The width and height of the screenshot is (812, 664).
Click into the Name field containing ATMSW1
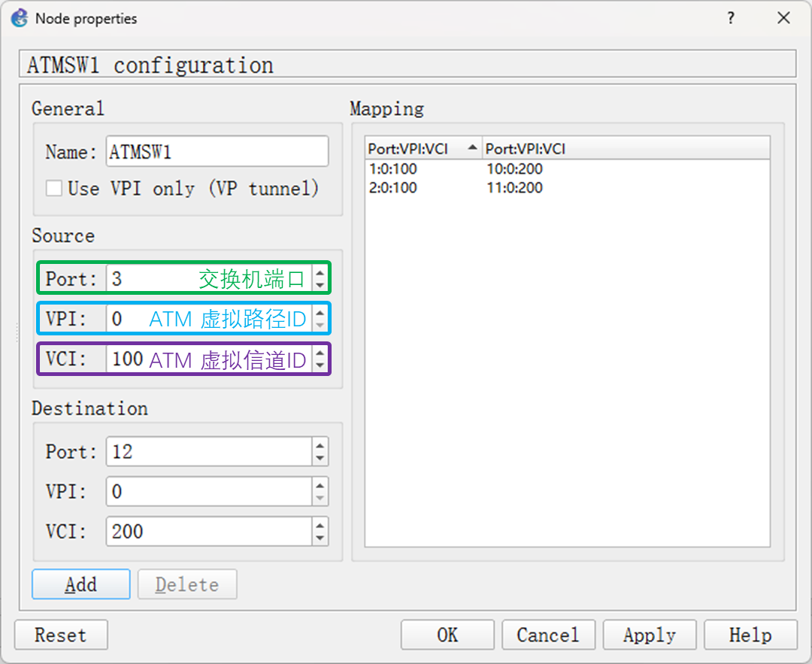coord(217,152)
